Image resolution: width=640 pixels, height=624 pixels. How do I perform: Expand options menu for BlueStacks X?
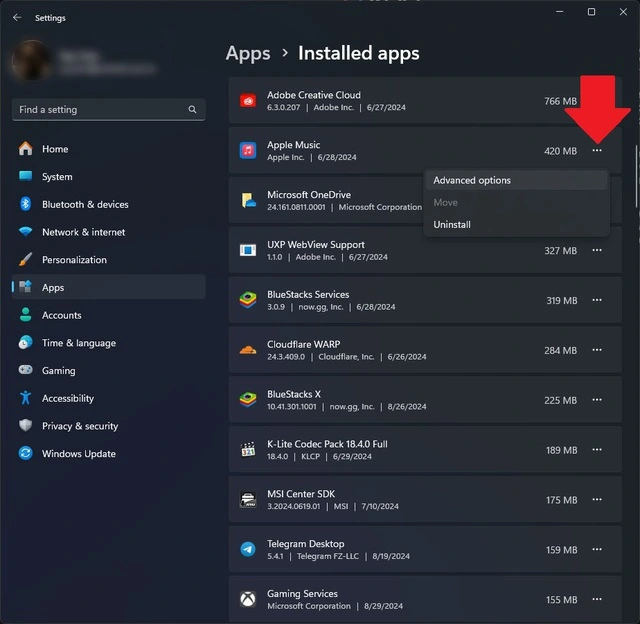click(597, 400)
